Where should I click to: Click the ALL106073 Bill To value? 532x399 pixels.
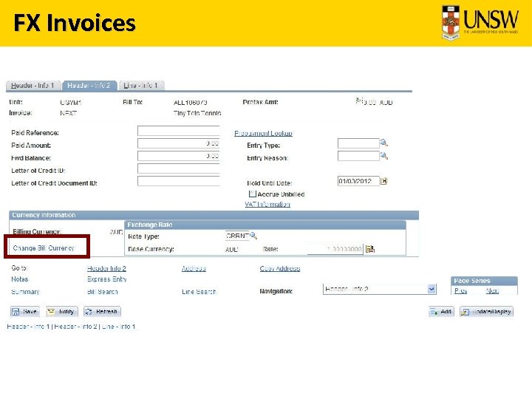[x=191, y=102]
